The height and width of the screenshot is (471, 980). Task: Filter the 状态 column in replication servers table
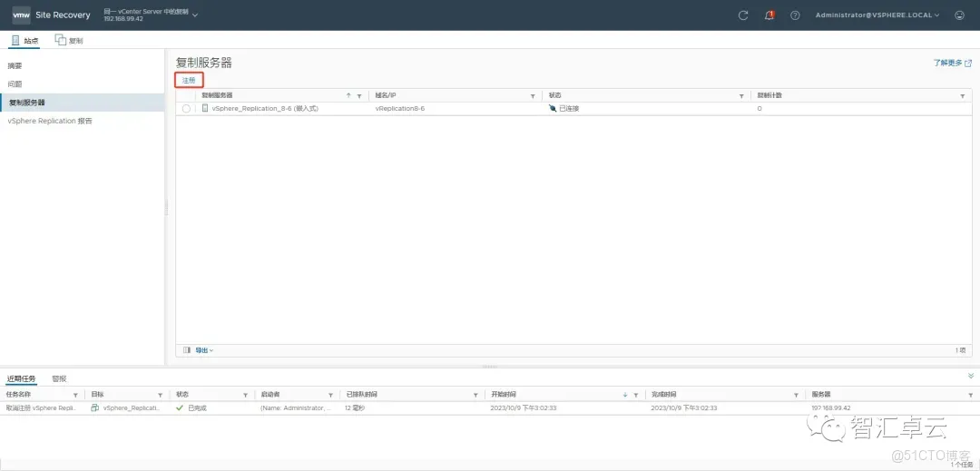[742, 96]
